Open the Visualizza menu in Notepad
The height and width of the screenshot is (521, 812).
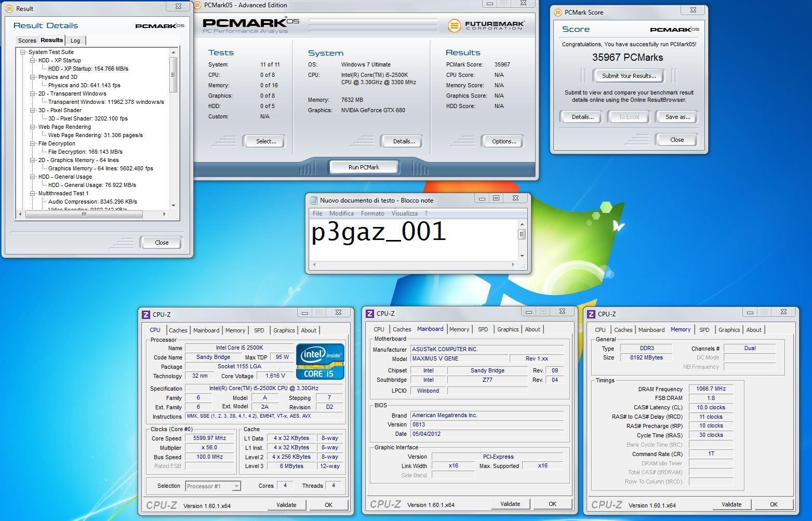pos(404,213)
